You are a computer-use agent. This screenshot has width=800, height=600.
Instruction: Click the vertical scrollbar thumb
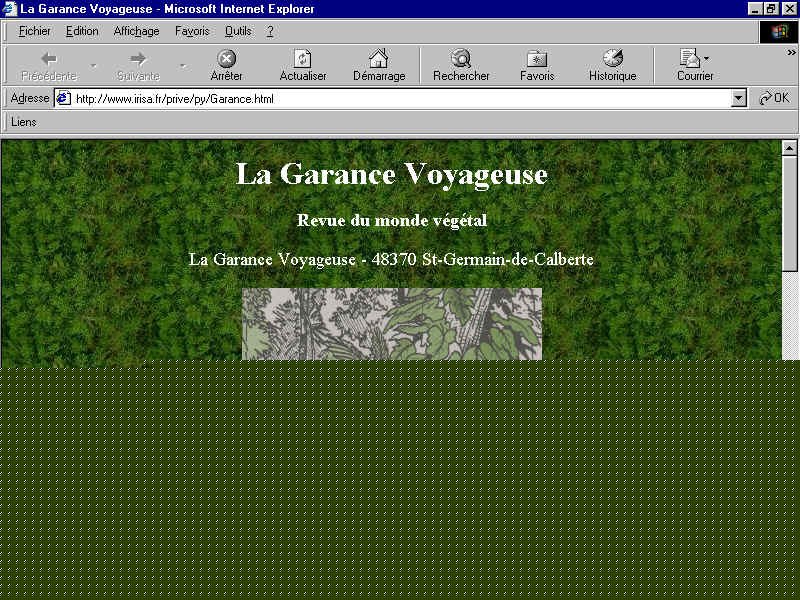[x=789, y=214]
